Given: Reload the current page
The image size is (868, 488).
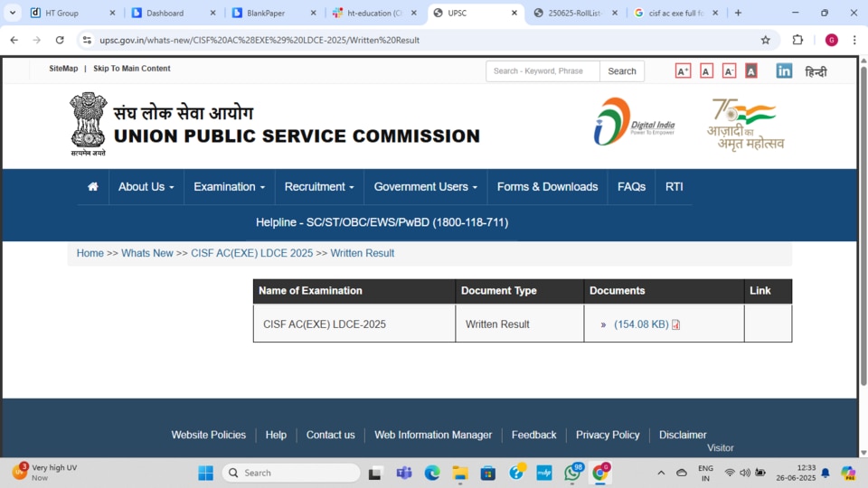Looking at the screenshot, I should pos(60,40).
